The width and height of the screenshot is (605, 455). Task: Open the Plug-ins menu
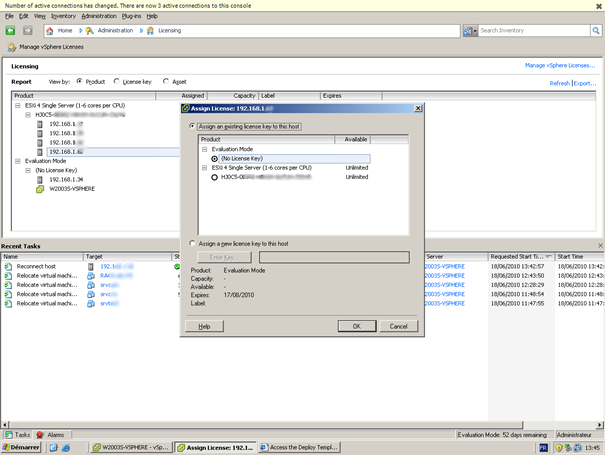[x=131, y=16]
